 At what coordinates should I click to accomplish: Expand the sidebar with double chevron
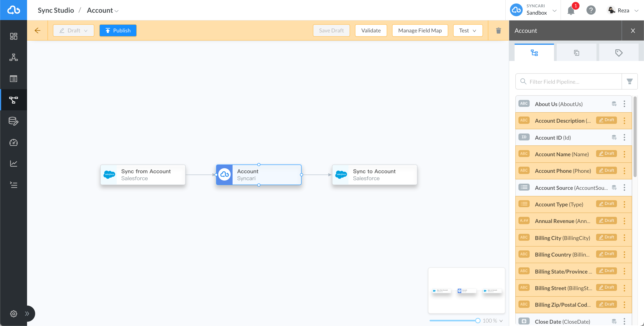click(x=27, y=313)
